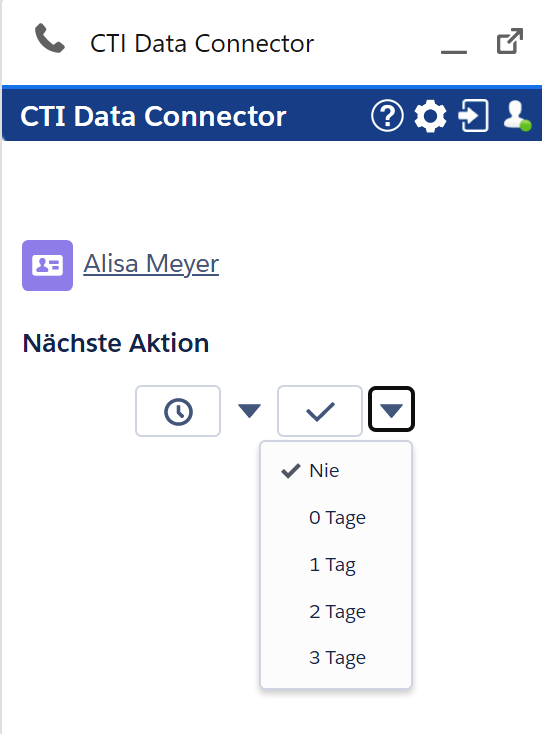Image resolution: width=542 pixels, height=734 pixels.
Task: Open the help question mark icon
Action: 387,115
